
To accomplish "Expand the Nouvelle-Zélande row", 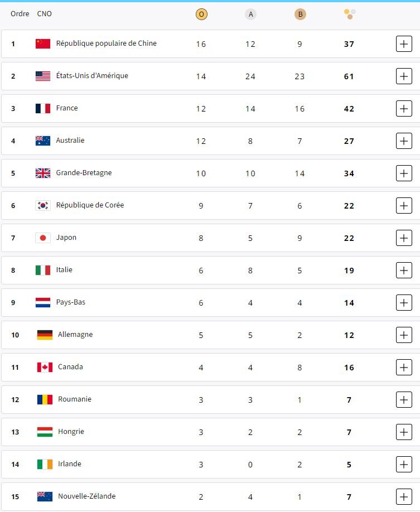I will (x=404, y=496).
